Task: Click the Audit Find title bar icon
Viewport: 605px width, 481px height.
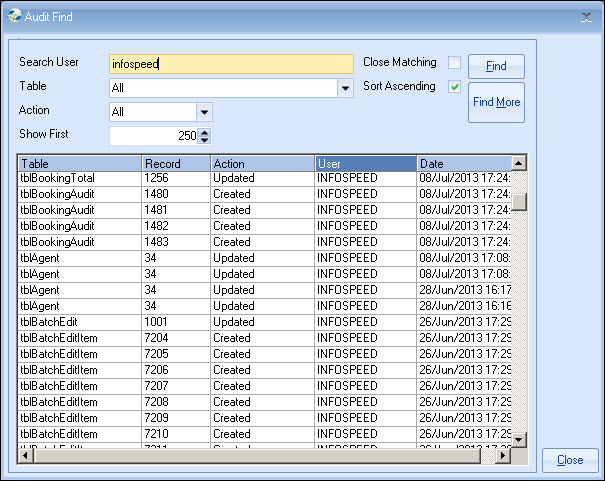Action: point(13,17)
